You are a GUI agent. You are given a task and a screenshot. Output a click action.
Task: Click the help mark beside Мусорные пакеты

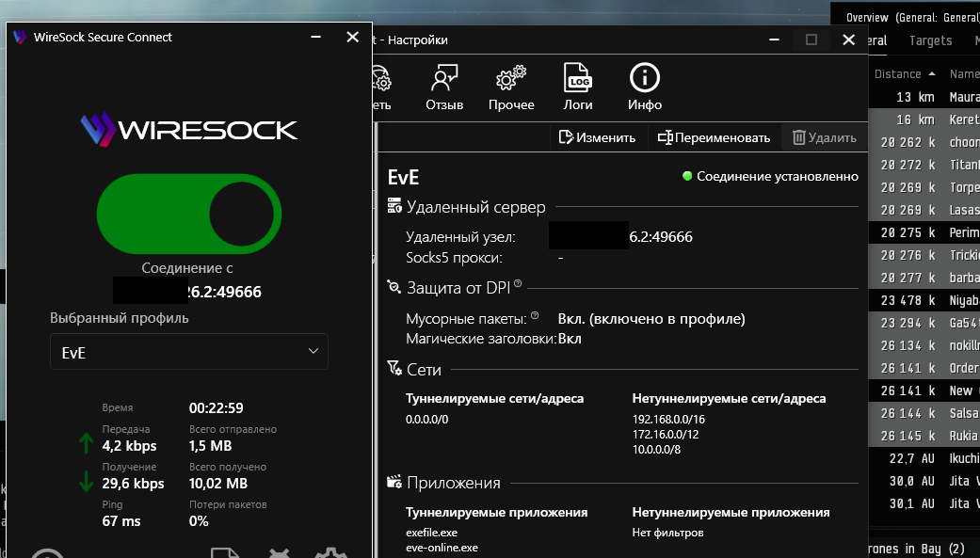pos(535,315)
